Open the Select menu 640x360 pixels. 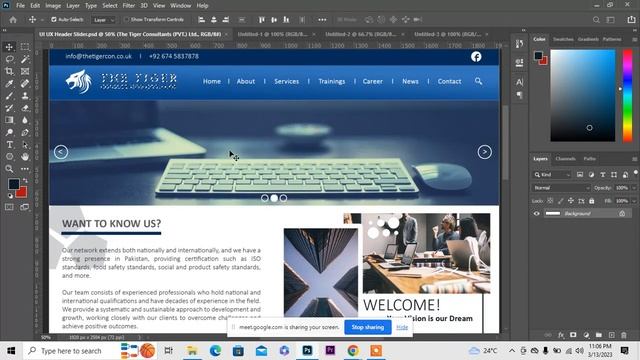tap(109, 6)
